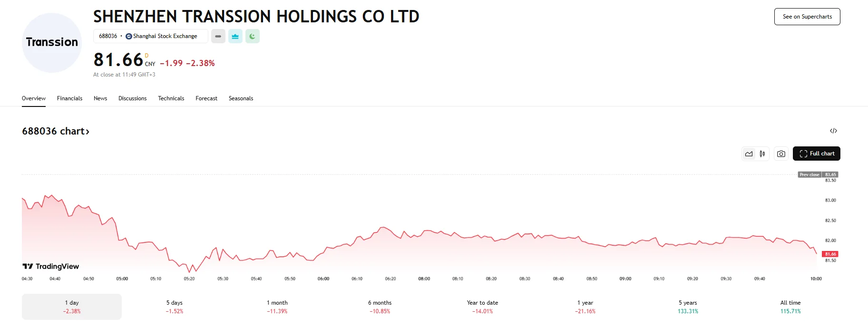Viewport: 868px width, 327px height.
Task: Click the Transsion company logo
Action: click(52, 43)
